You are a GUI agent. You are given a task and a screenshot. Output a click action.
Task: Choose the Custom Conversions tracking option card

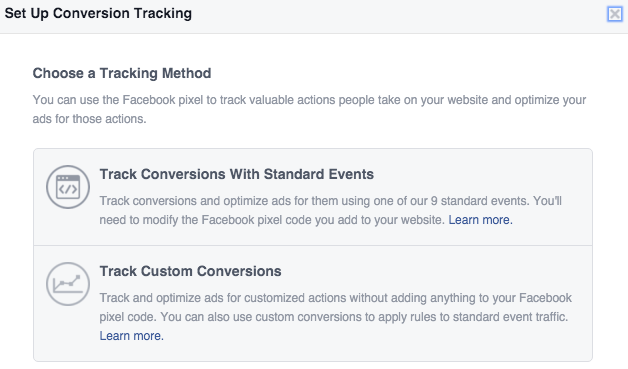(x=313, y=304)
